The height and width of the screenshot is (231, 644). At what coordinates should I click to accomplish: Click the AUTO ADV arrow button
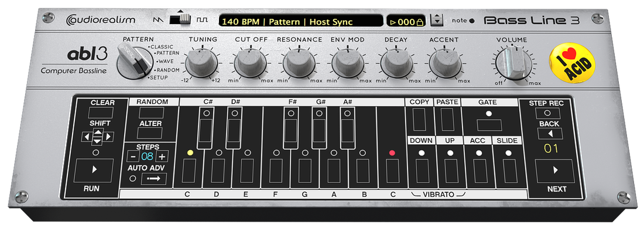click(x=154, y=179)
